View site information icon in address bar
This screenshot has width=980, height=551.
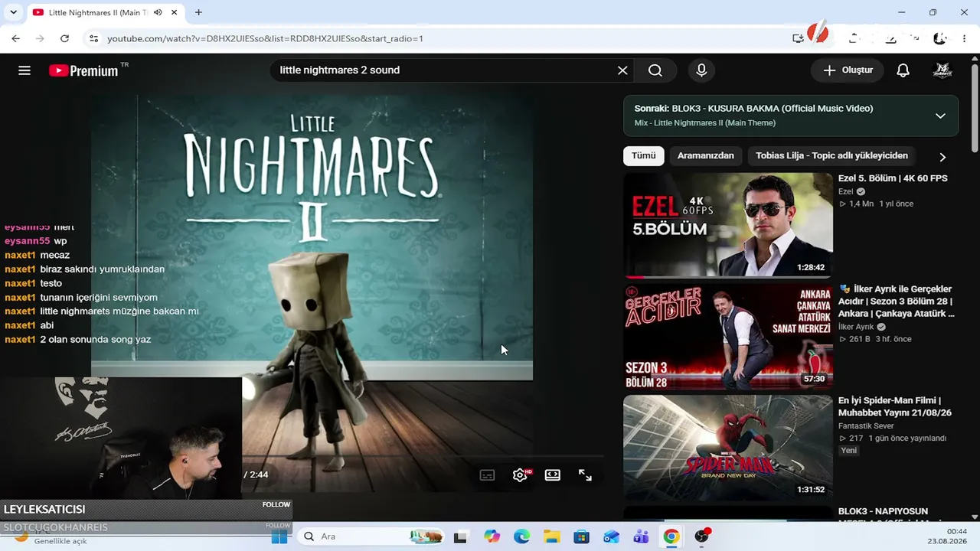pyautogui.click(x=93, y=38)
